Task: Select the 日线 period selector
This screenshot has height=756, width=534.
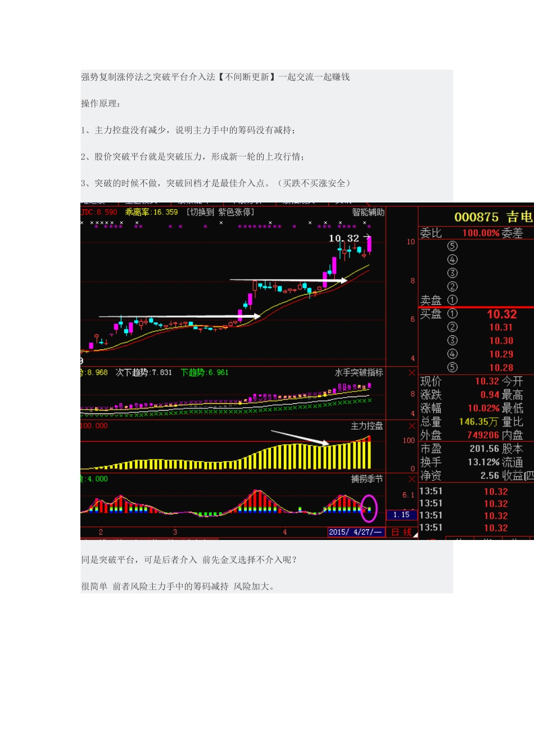Action: [401, 532]
